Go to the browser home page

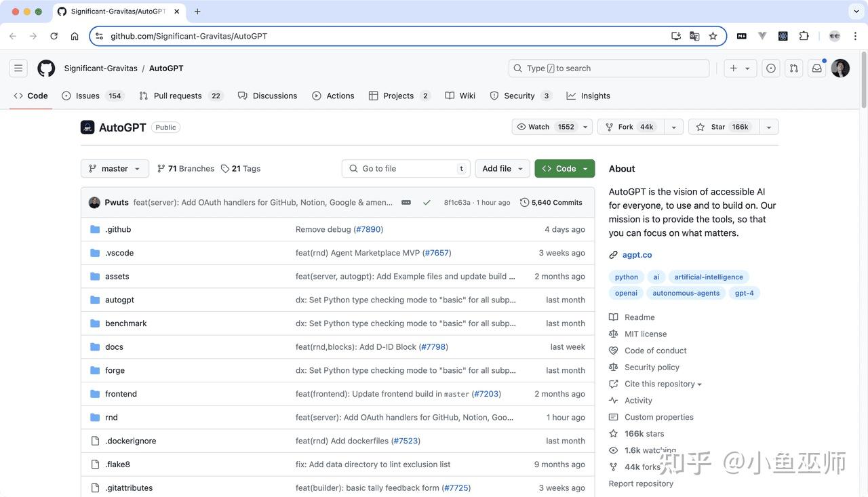coord(75,36)
